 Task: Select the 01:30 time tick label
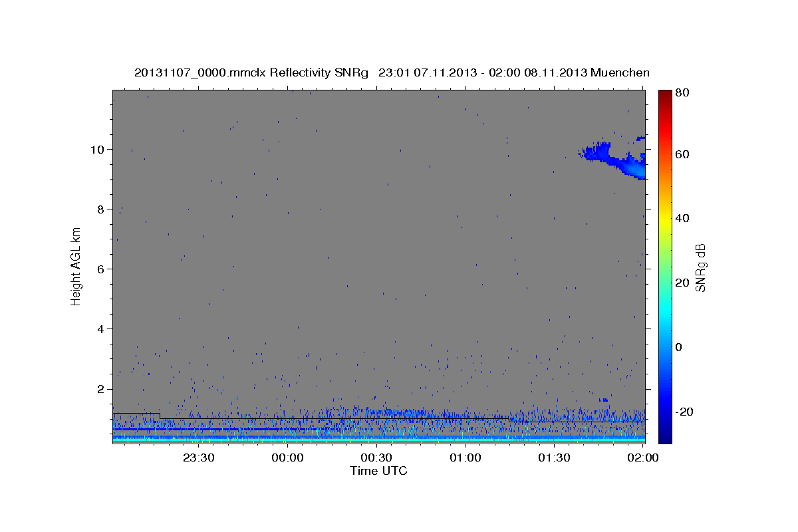pyautogui.click(x=555, y=458)
